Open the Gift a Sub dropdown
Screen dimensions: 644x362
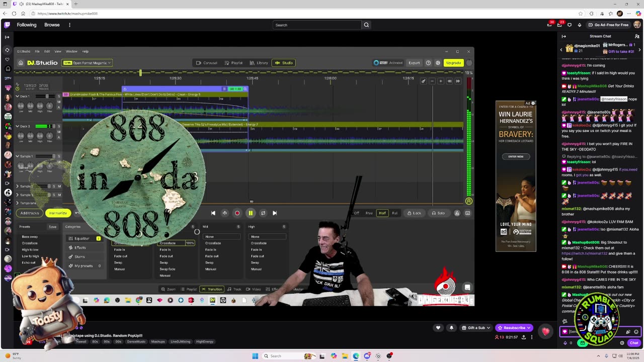[x=476, y=328]
